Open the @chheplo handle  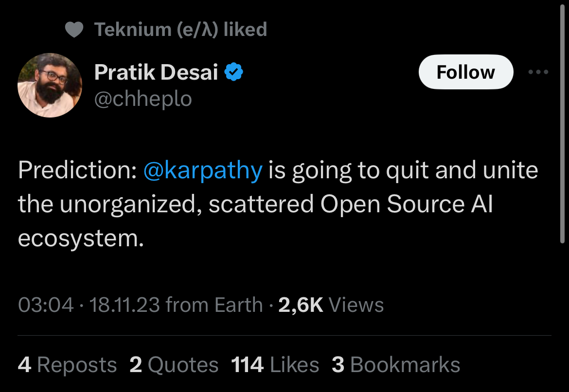[143, 99]
